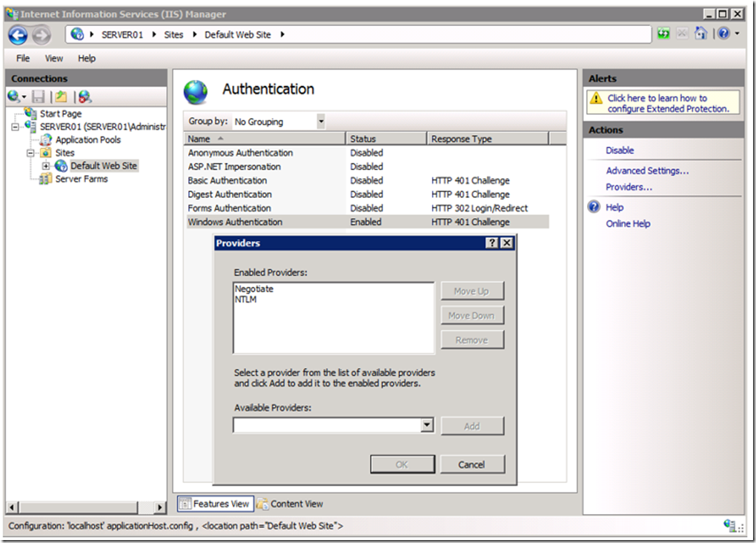
Task: Switch to the Content View tab
Action: tap(290, 504)
